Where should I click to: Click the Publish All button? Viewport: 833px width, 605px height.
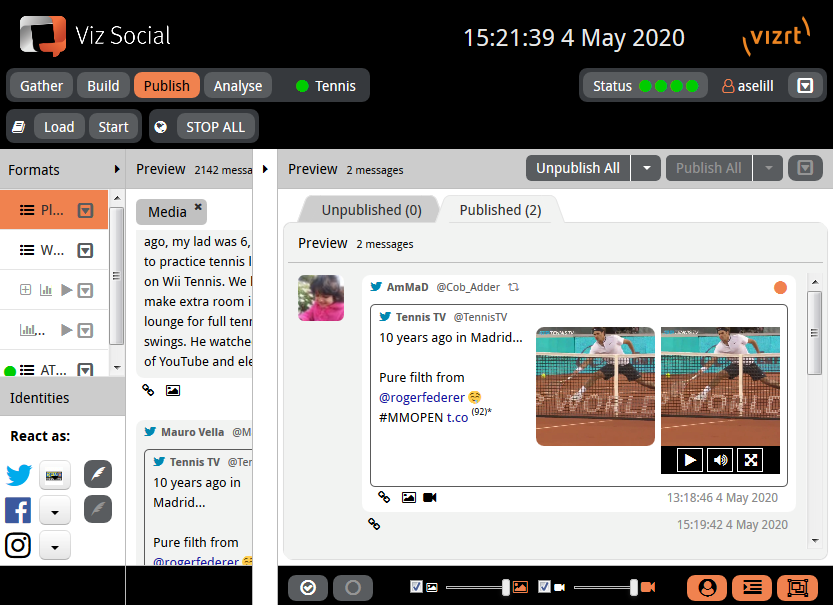(708, 168)
